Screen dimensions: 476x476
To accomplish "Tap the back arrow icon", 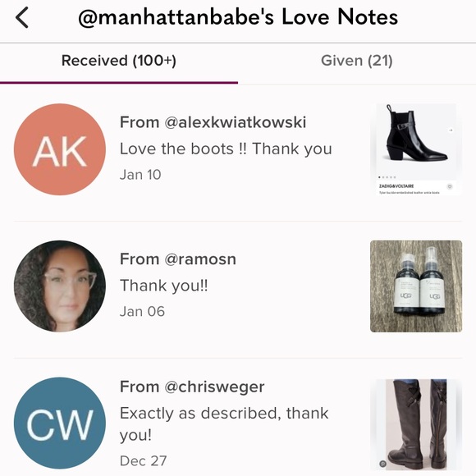I will click(22, 17).
